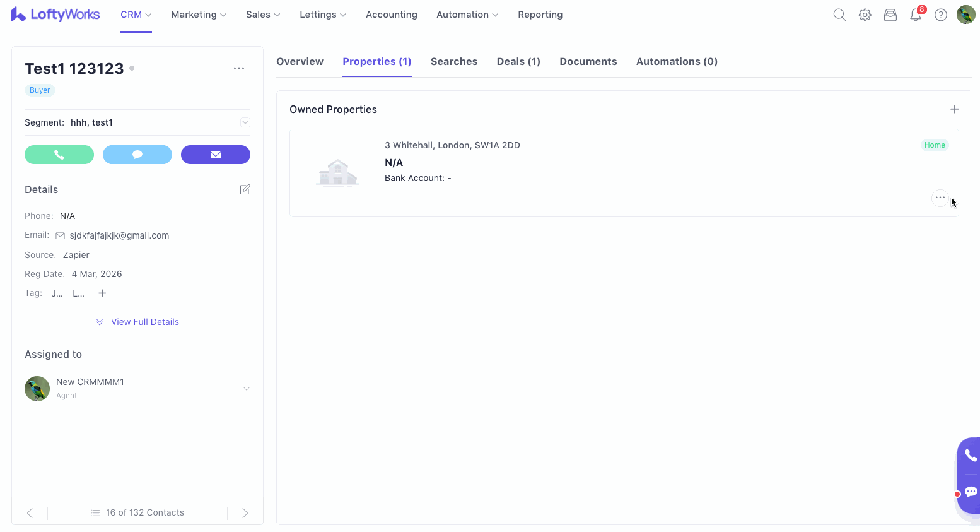This screenshot has height=532, width=980.
Task: Go to next contact arrow
Action: (245, 512)
